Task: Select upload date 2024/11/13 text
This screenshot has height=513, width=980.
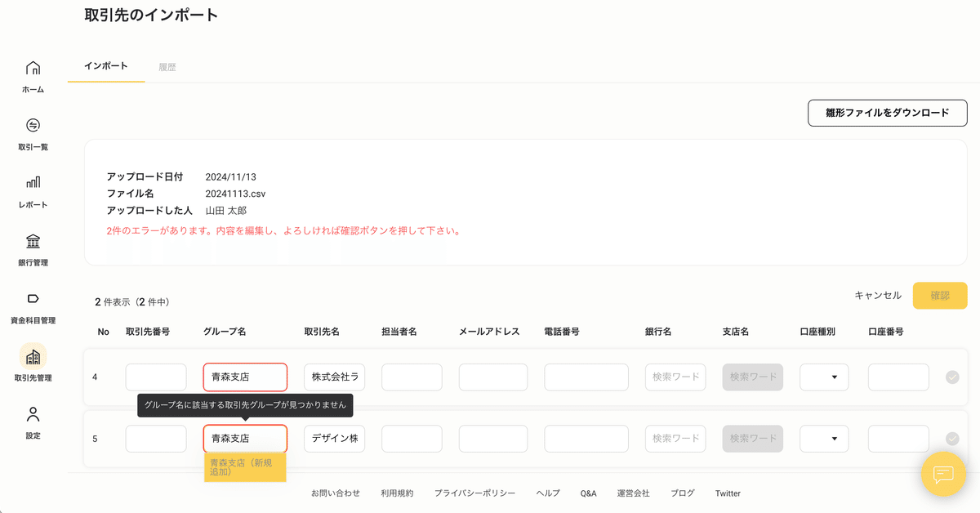Action: [x=231, y=176]
